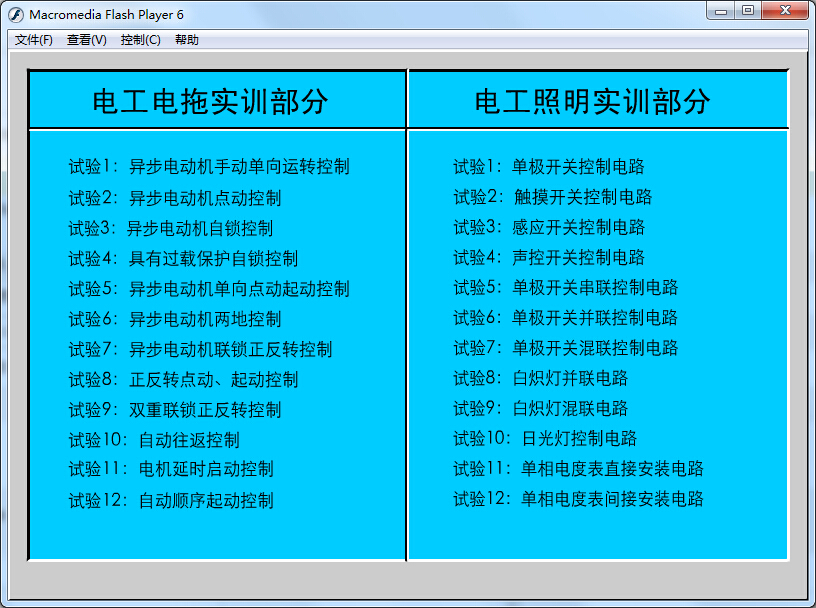Open the 控制(C) menu
The height and width of the screenshot is (608, 816).
[140, 41]
